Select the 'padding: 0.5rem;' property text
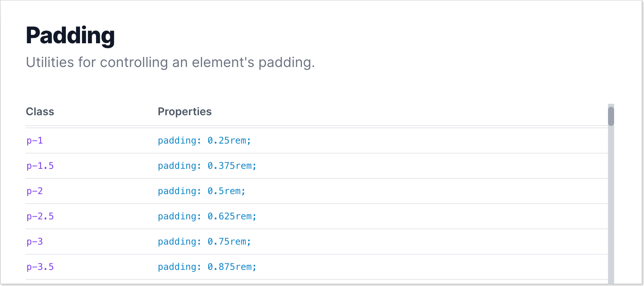 (202, 191)
